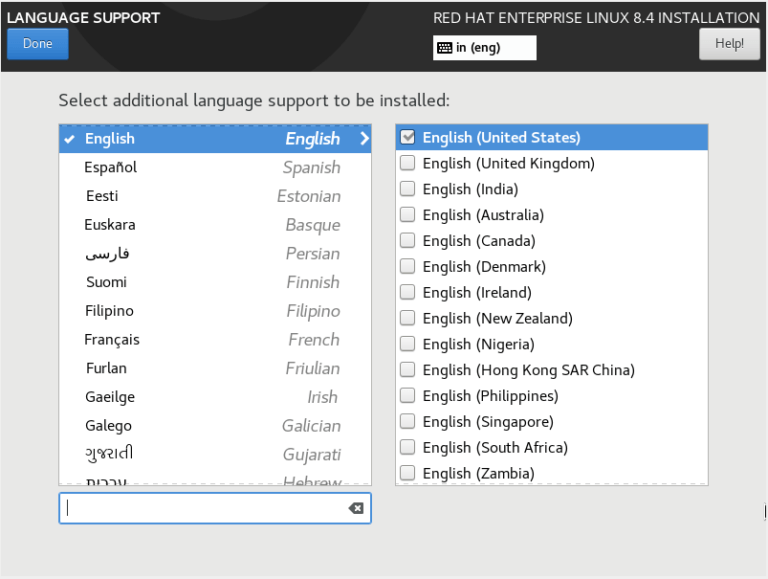Tick the English (Zambia) checkbox
768x579 pixels.
click(408, 473)
